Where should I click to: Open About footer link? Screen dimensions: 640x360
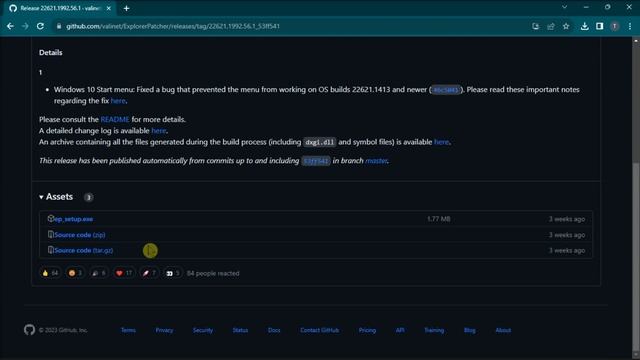coord(503,330)
